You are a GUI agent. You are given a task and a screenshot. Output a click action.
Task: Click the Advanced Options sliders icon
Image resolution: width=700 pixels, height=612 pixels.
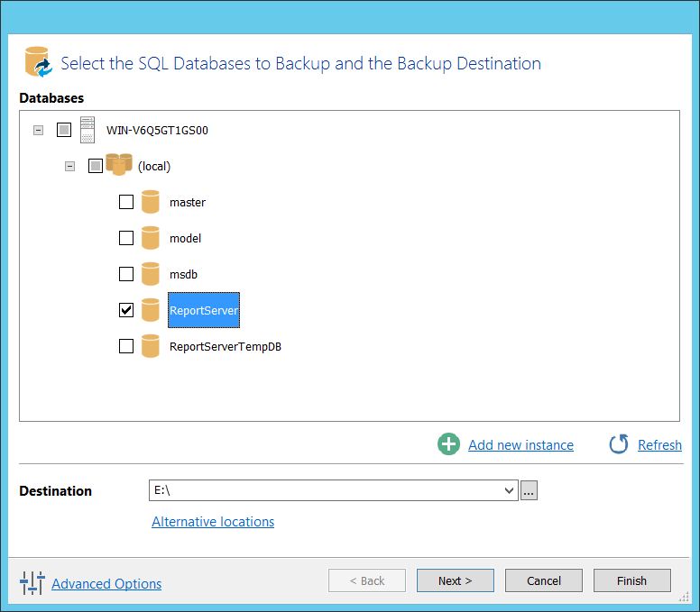[32, 582]
